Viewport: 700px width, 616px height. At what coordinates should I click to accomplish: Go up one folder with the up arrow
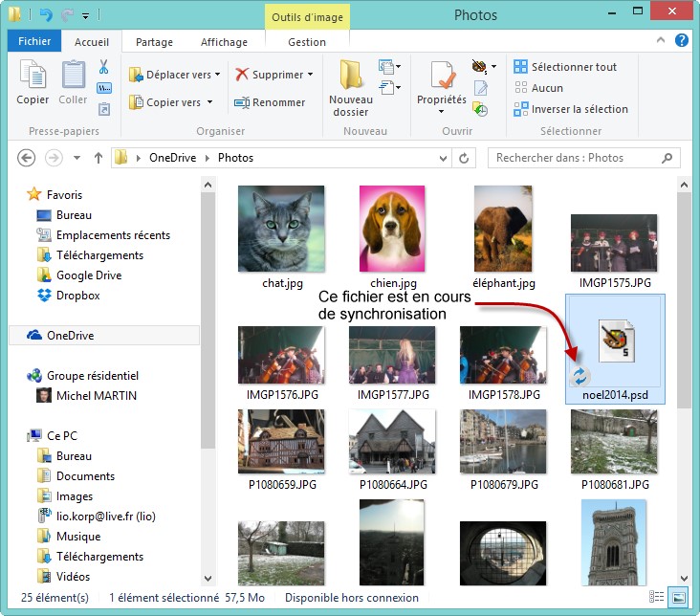[x=98, y=158]
